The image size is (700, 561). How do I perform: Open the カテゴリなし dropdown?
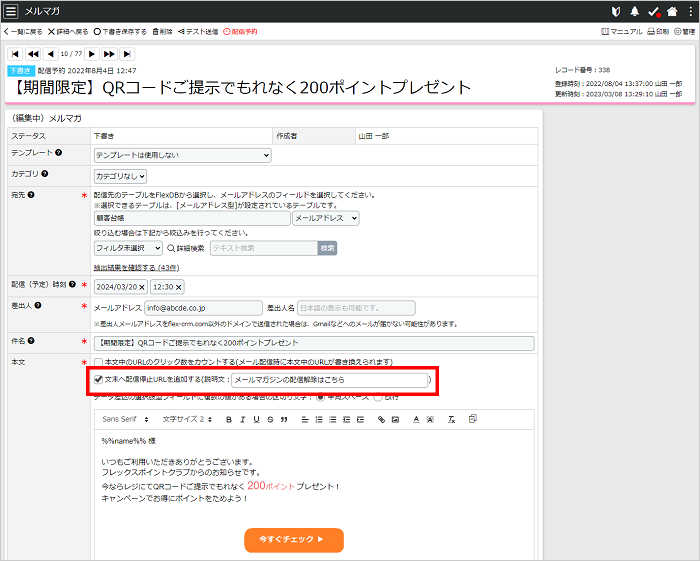(x=120, y=176)
